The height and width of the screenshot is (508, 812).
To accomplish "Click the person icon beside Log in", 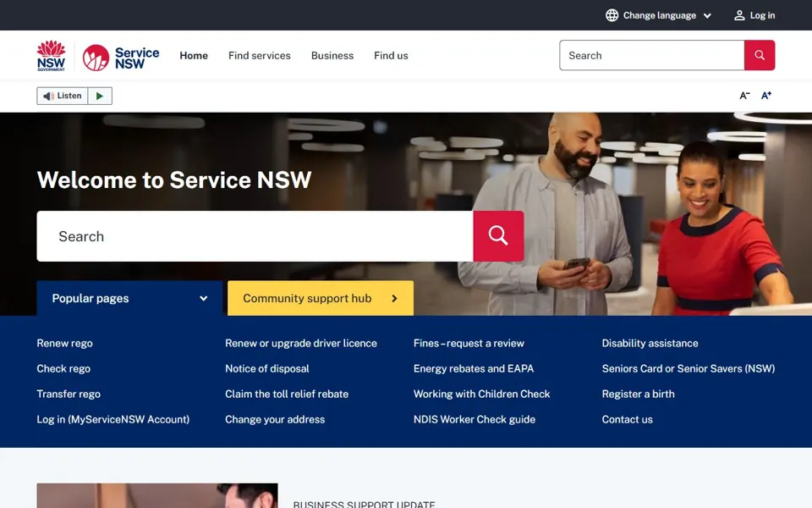I will 739,15.
